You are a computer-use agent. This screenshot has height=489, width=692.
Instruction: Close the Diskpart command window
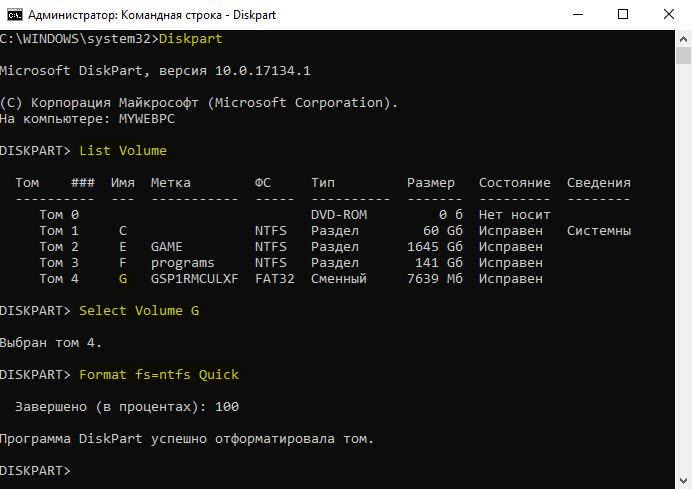point(669,15)
